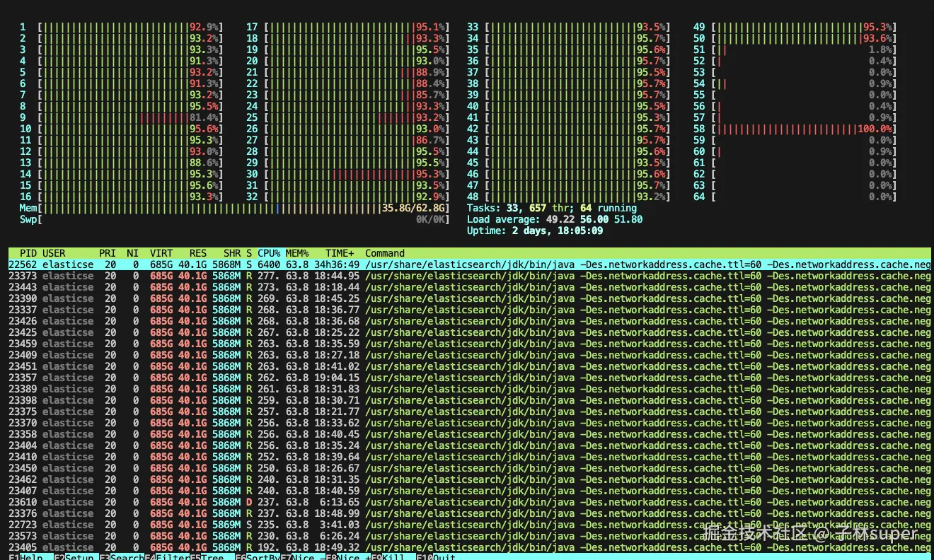Click the CPU 64 meter at 0.0%
This screenshot has width=934, height=560.
click(x=795, y=197)
